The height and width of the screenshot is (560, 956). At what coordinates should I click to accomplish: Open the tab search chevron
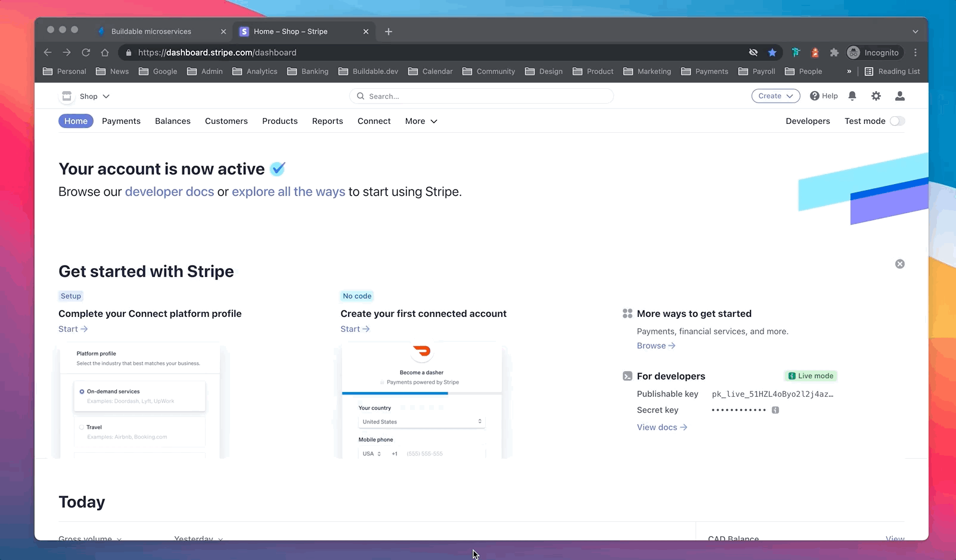click(915, 32)
